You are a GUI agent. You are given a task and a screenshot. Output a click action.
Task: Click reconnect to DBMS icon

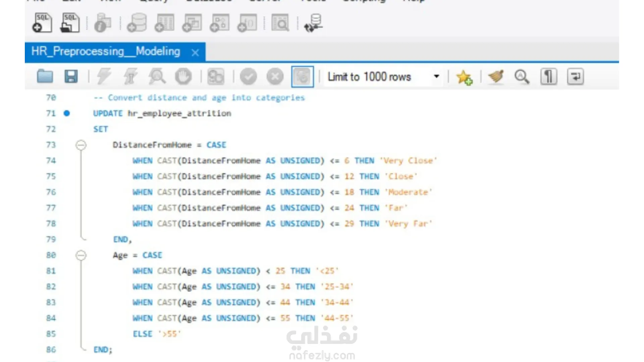click(313, 23)
